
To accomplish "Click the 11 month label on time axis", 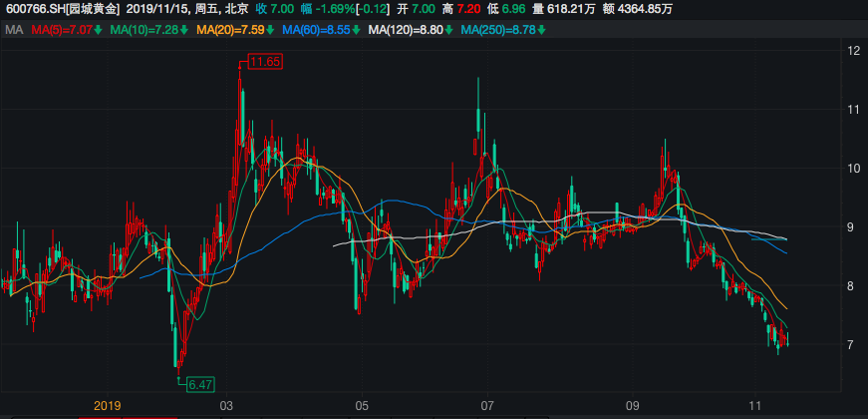I will pyautogui.click(x=754, y=406).
